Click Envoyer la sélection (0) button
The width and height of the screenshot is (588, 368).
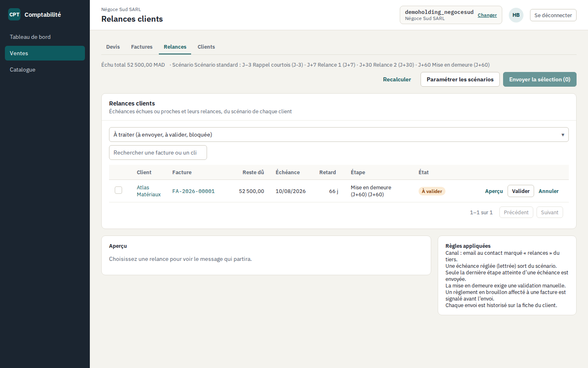coord(540,79)
